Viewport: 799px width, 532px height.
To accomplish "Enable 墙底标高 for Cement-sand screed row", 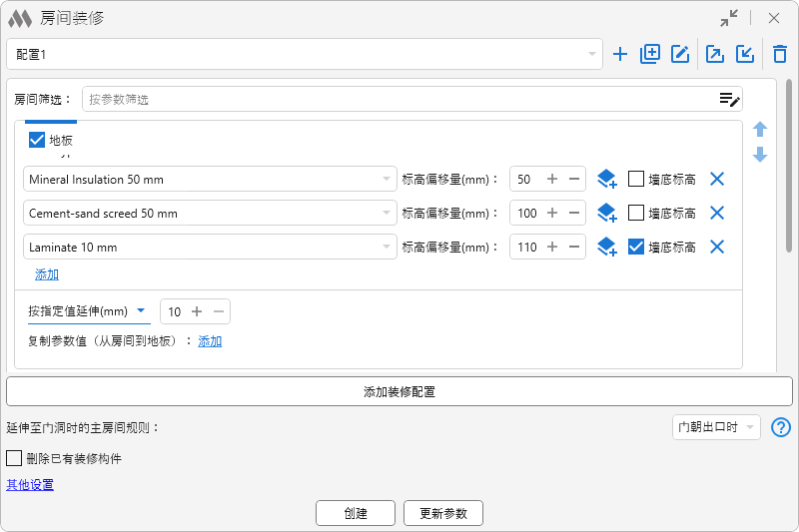I will [x=636, y=213].
